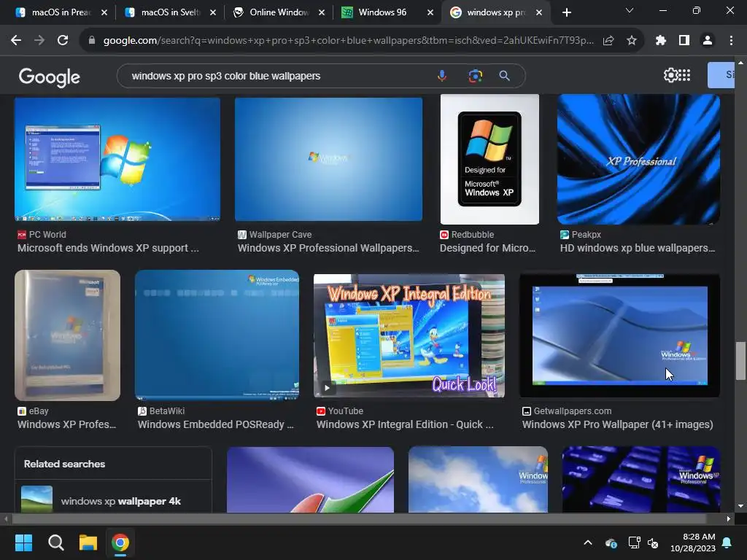This screenshot has width=747, height=560.
Task: Show hidden system tray icons
Action: tap(588, 542)
